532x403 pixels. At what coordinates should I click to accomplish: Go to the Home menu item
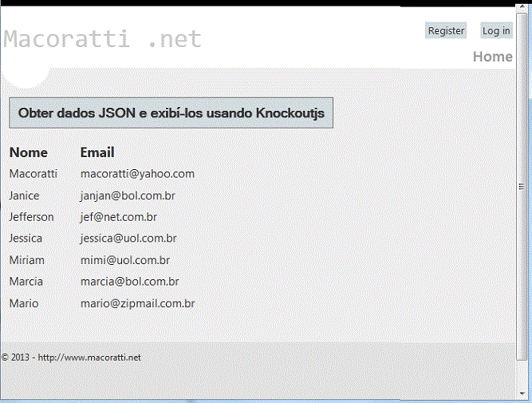[492, 57]
